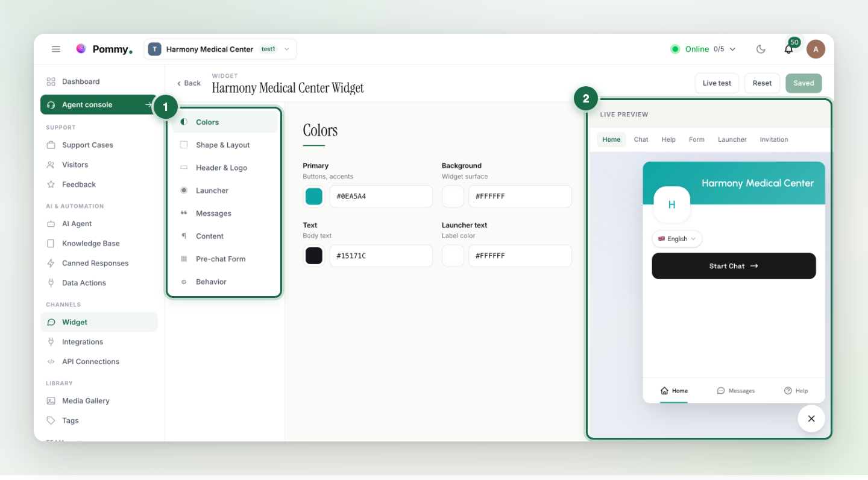Screen dimensions: 868x480
Task: Click Start Chat in the preview
Action: (x=734, y=266)
